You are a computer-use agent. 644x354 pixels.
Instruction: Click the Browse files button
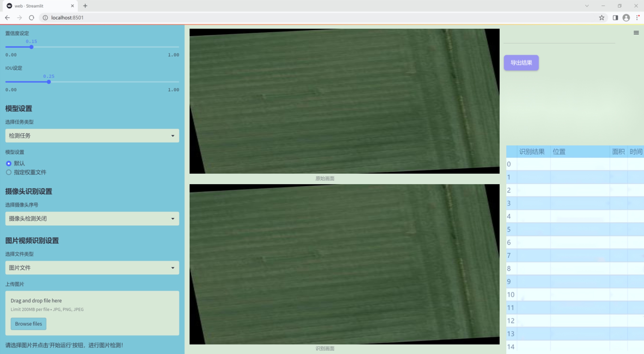point(28,323)
